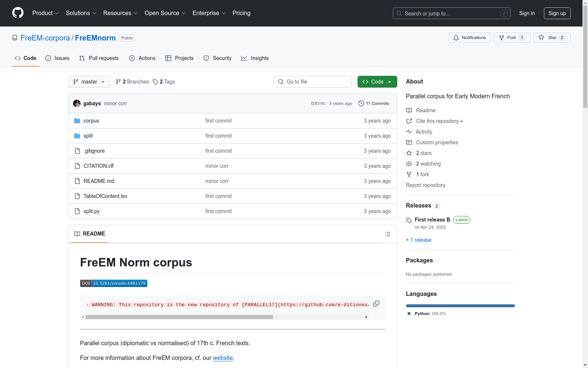The width and height of the screenshot is (588, 368).
Task: Click the + 1 release link
Action: [419, 240]
